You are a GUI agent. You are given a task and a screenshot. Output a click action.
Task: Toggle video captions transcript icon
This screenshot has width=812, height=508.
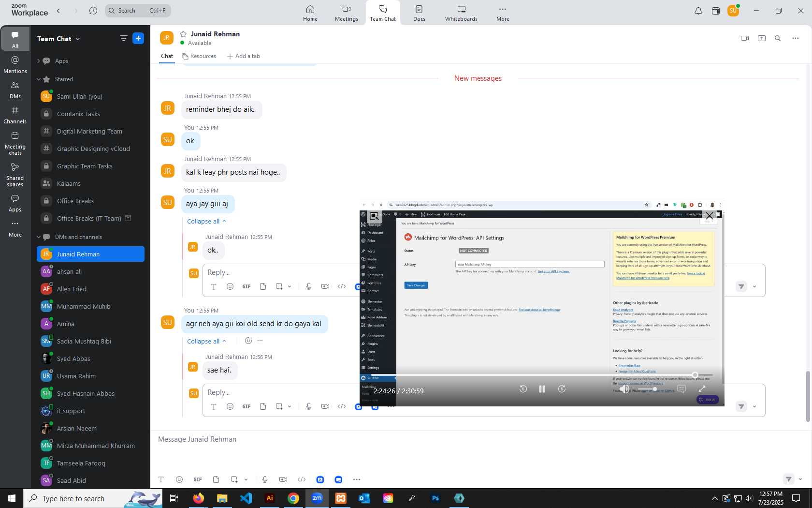point(681,389)
